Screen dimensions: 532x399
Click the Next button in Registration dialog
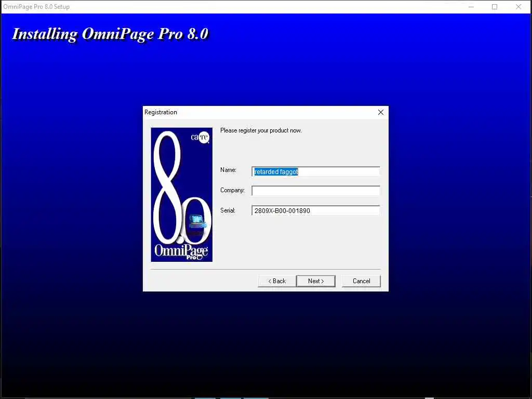point(316,281)
